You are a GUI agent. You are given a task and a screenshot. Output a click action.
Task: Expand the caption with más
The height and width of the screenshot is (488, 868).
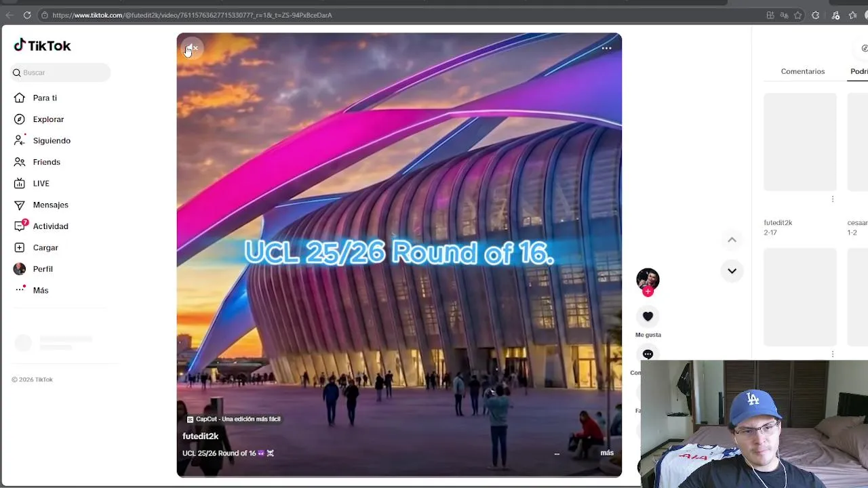click(x=607, y=453)
